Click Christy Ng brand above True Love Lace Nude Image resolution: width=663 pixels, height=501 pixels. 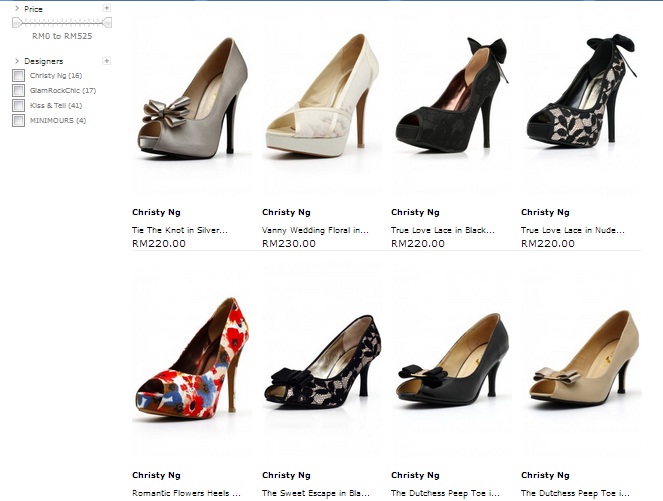(x=545, y=212)
